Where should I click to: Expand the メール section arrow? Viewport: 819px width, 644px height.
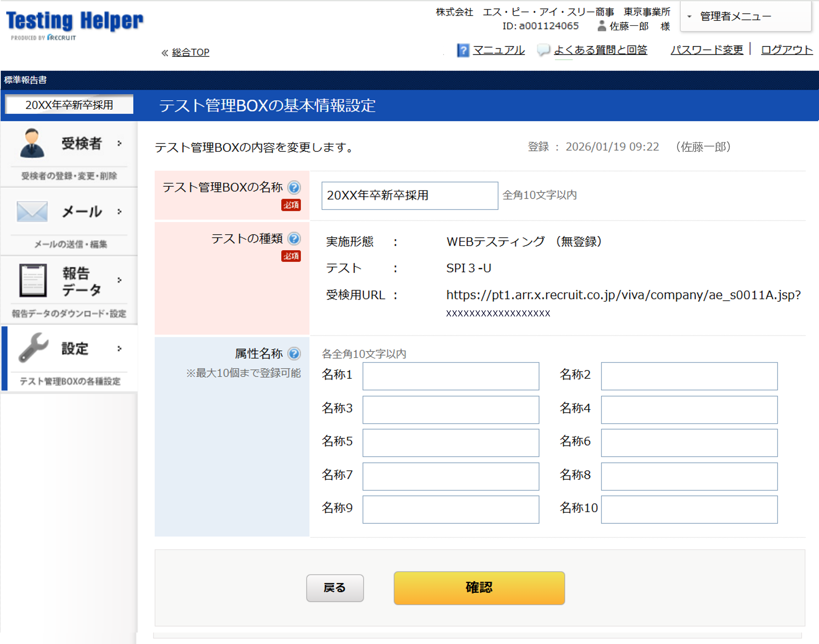(120, 212)
